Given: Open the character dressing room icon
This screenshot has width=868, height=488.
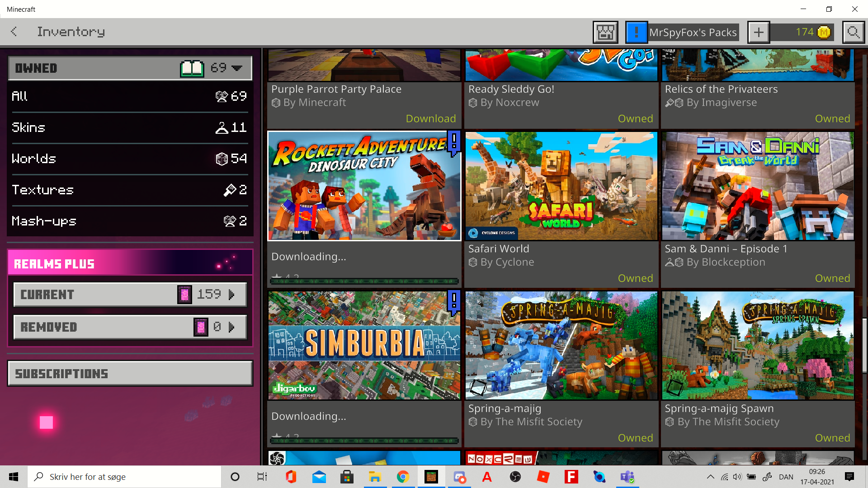Looking at the screenshot, I should pos(605,33).
